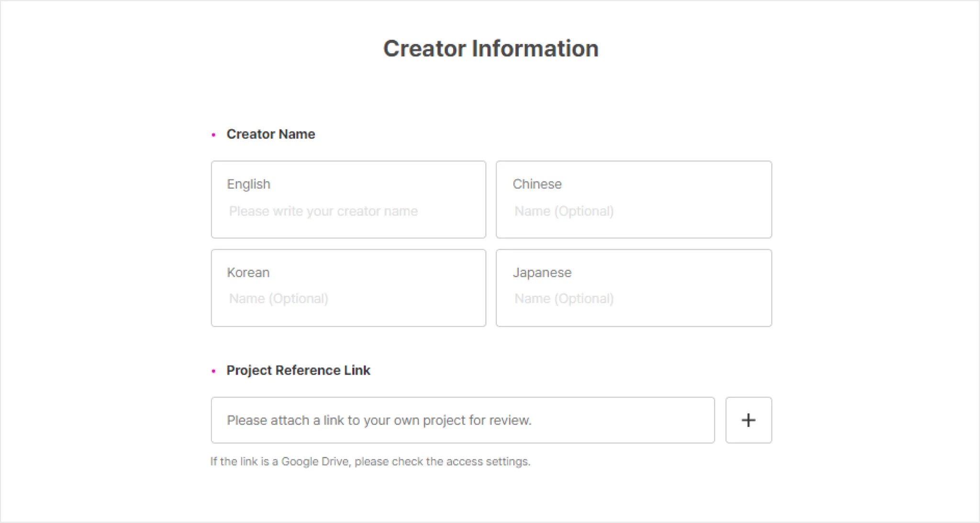Focus the Japanese name optional input
This screenshot has height=523, width=980.
564,299
